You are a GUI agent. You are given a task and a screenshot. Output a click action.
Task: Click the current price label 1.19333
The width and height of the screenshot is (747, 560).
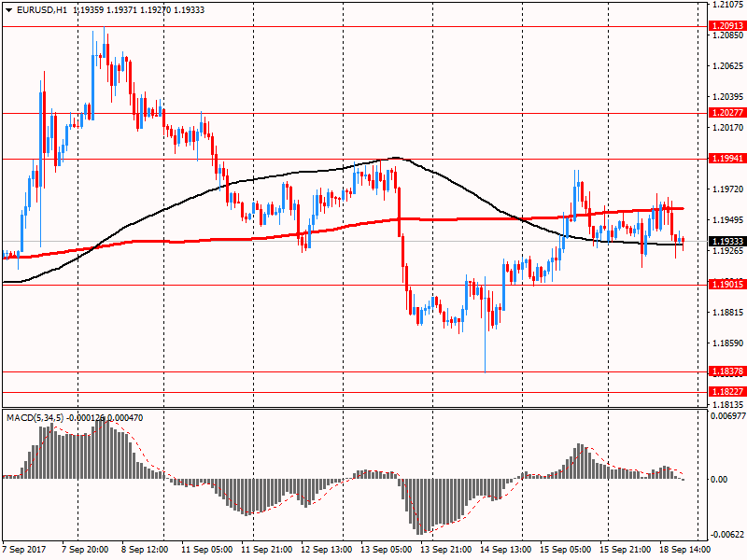[x=727, y=242]
